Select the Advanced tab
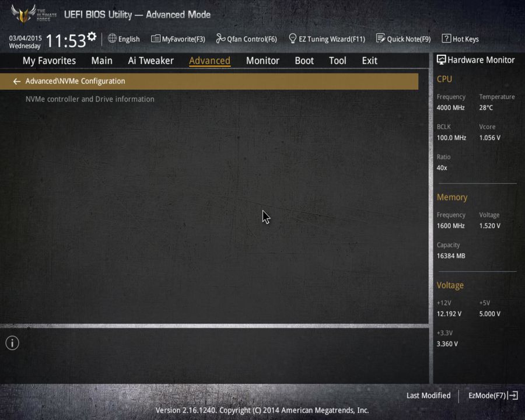The height and width of the screenshot is (420, 525). pyautogui.click(x=209, y=61)
